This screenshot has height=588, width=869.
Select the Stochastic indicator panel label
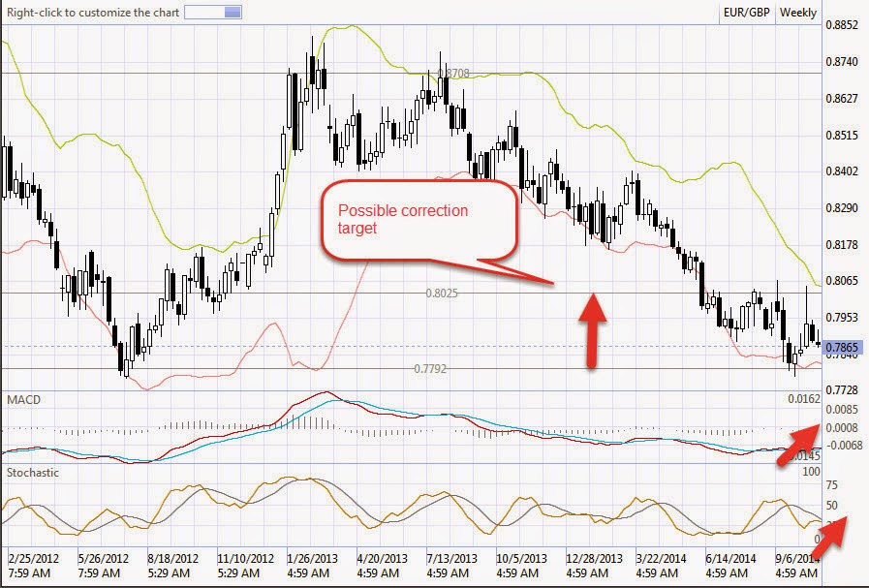(x=33, y=472)
